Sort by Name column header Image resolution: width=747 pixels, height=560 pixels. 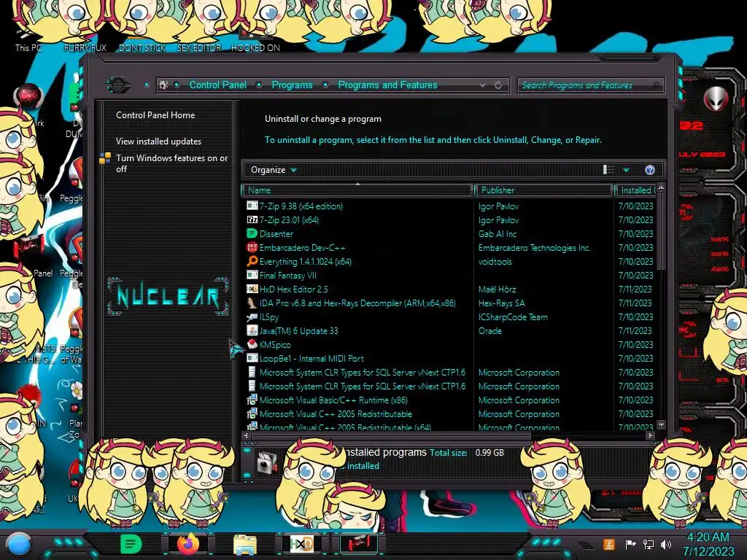pos(357,190)
